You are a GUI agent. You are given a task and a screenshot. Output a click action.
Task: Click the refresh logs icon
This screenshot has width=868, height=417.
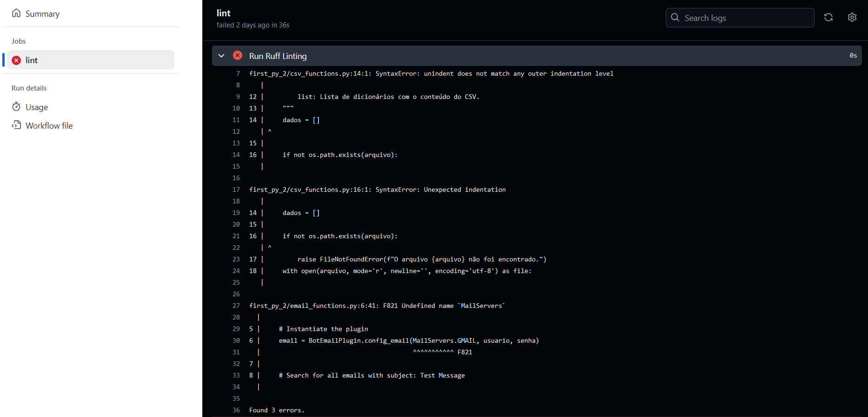[x=828, y=17]
